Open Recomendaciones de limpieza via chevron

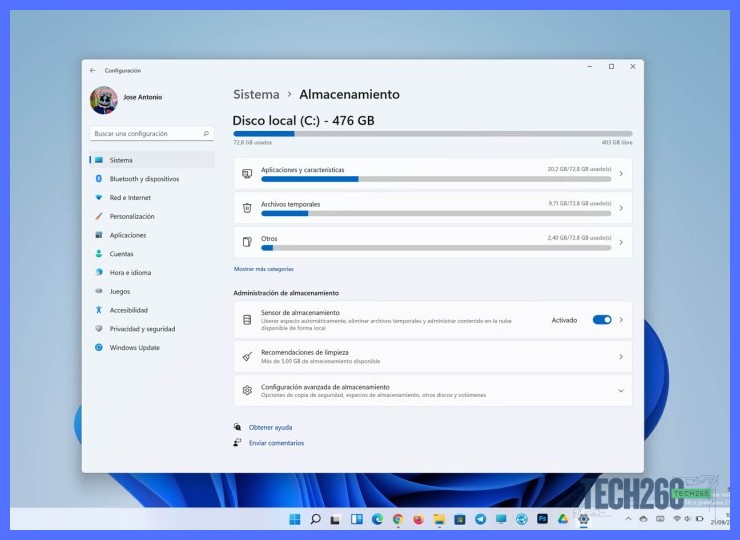[x=621, y=356]
